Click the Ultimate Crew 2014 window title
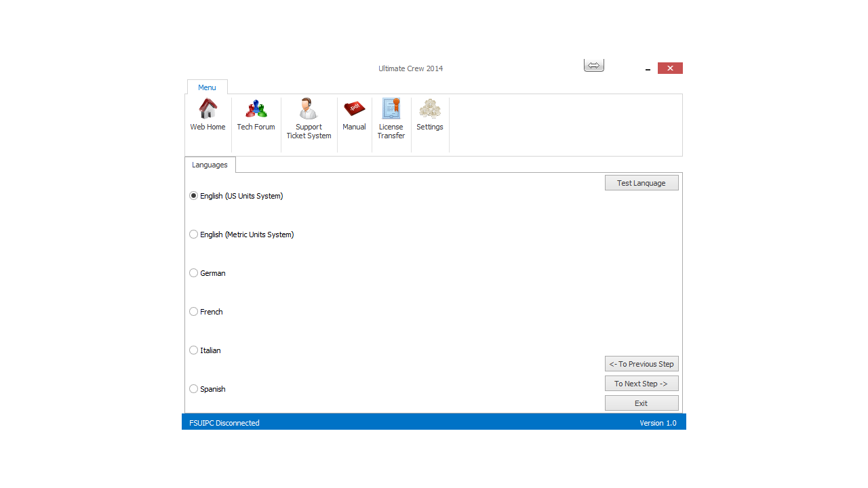This screenshot has width=868, height=488. coord(411,68)
